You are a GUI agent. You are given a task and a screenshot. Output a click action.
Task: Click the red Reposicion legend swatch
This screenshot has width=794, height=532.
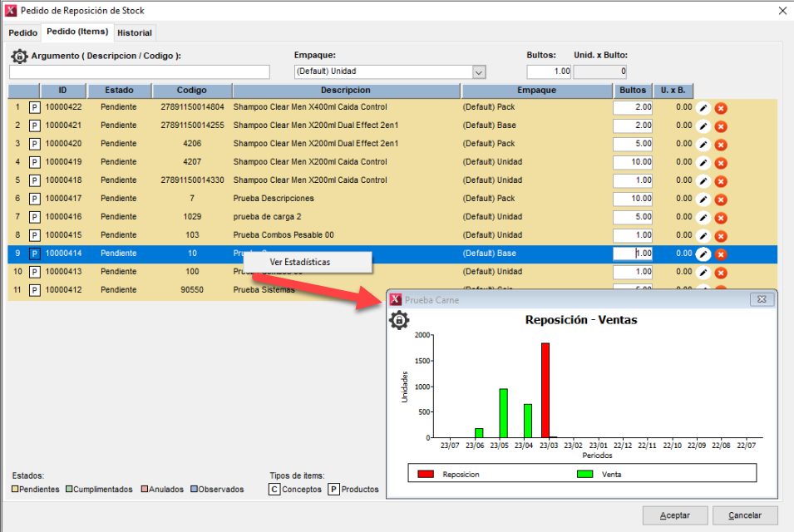coord(426,474)
